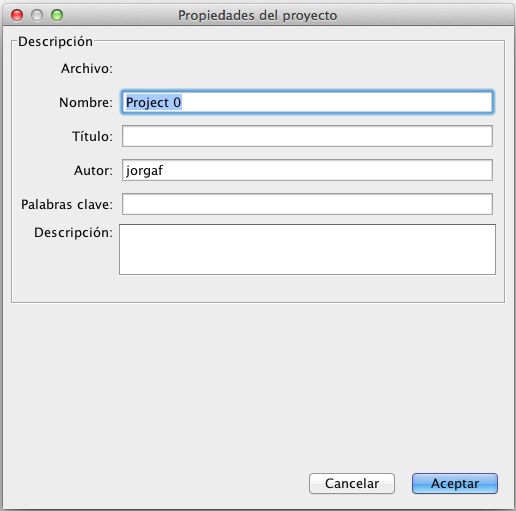This screenshot has width=516, height=511.
Task: Focus the Nombre text field
Action: [307, 102]
